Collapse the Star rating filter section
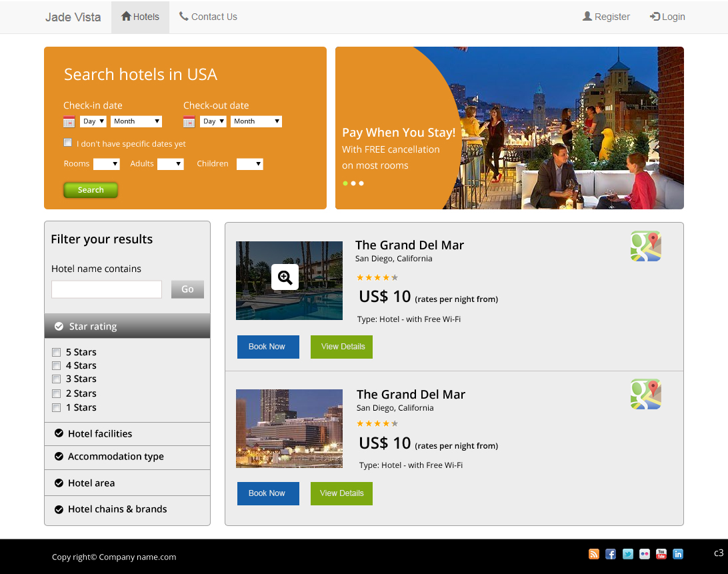Image resolution: width=728 pixels, height=574 pixels. click(127, 326)
